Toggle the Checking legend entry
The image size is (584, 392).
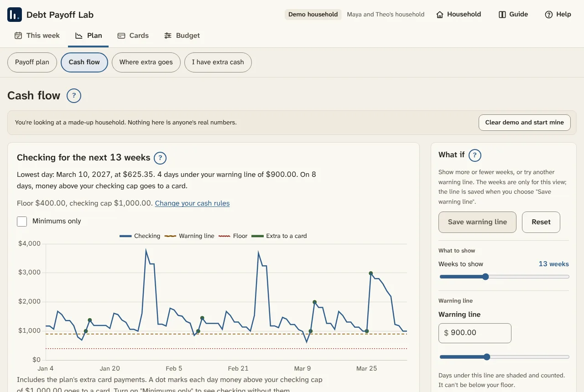(x=140, y=236)
